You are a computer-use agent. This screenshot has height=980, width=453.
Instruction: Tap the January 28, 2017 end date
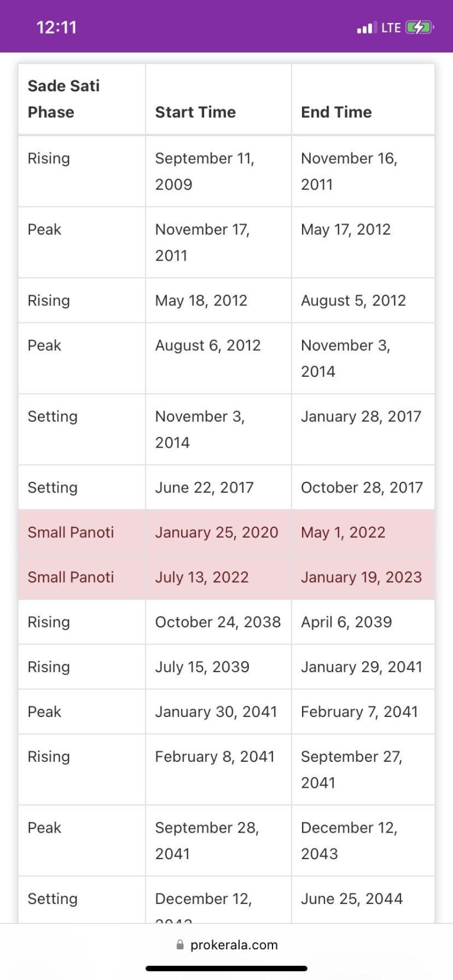click(361, 416)
